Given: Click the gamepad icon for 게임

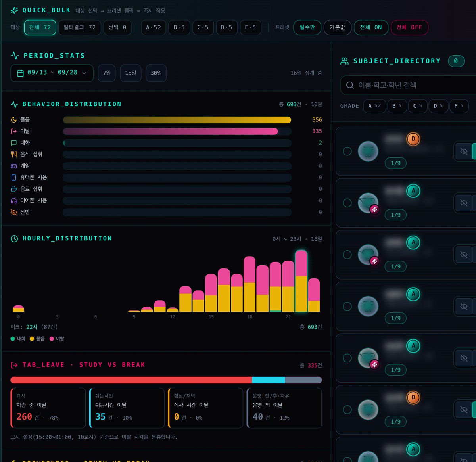Looking at the screenshot, I should 14,166.
